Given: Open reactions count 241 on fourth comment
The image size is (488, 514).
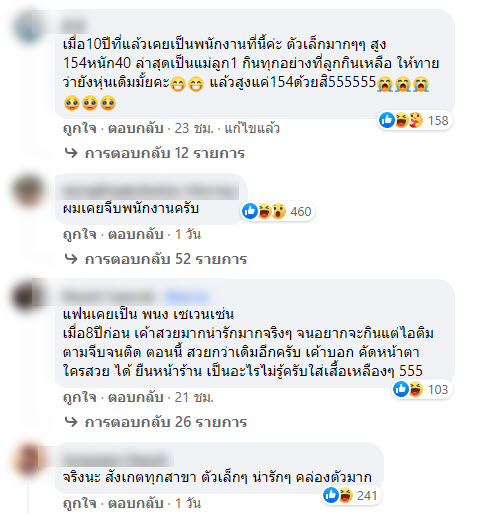Looking at the screenshot, I should [x=351, y=495].
